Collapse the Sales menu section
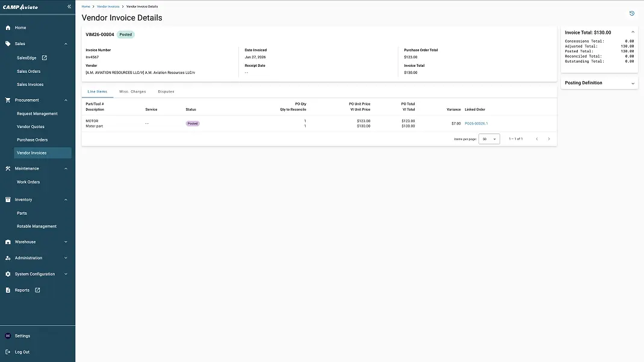 pyautogui.click(x=66, y=44)
